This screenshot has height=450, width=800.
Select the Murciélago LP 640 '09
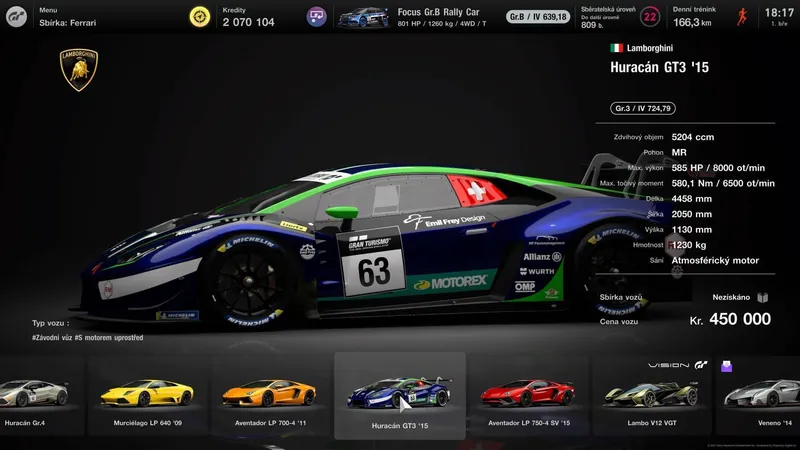[147, 396]
